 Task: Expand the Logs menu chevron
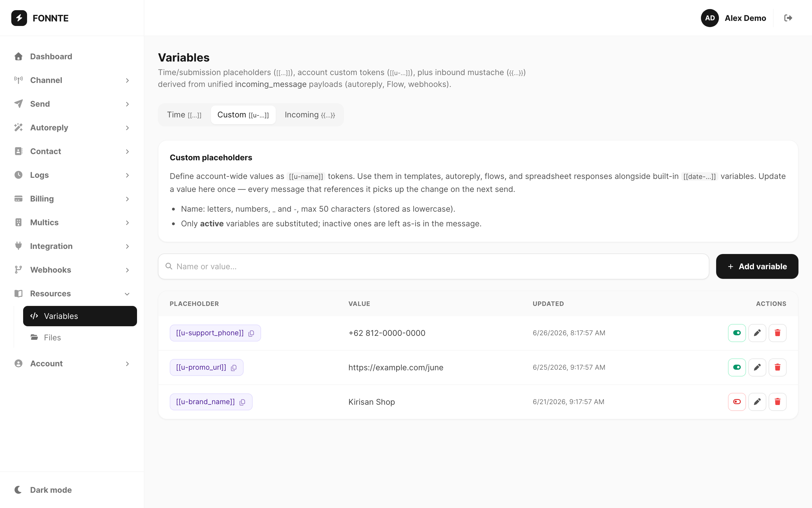pyautogui.click(x=127, y=175)
